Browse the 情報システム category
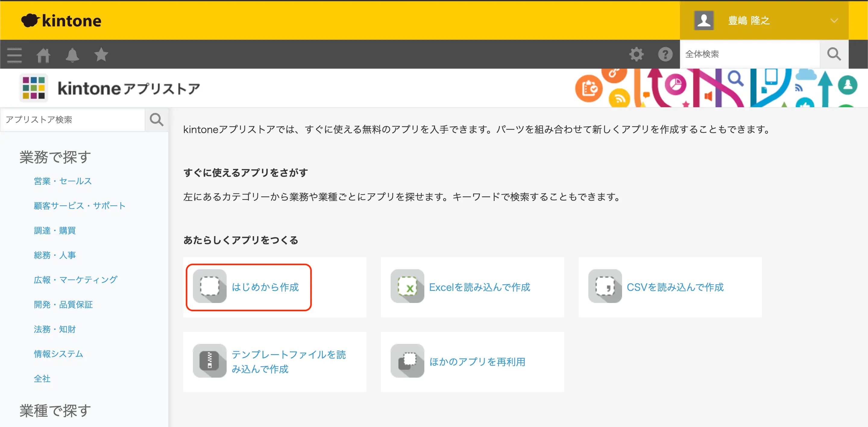 [58, 354]
